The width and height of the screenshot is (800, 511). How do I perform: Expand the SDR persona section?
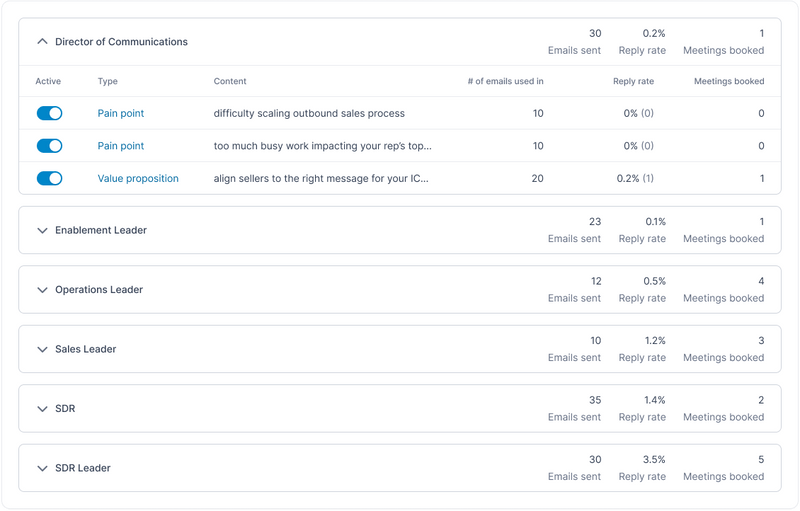tap(42, 409)
